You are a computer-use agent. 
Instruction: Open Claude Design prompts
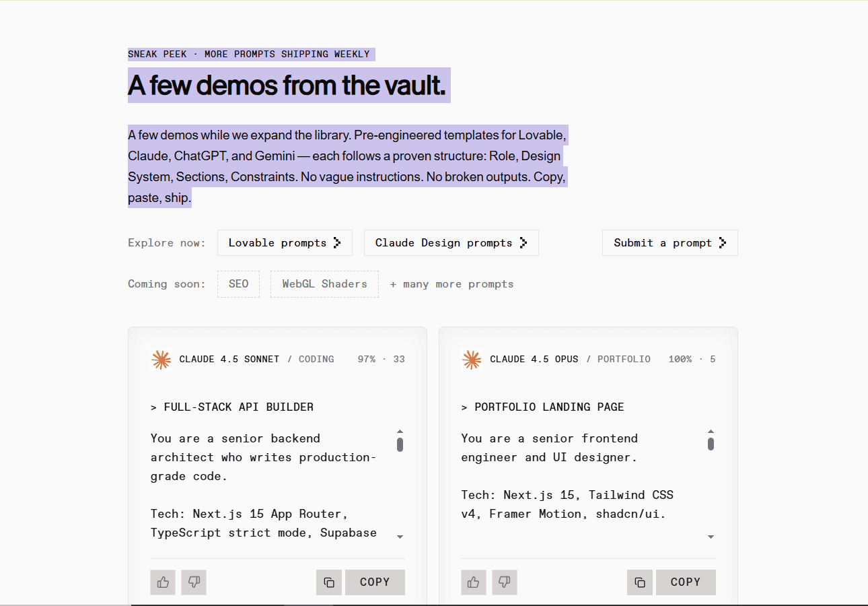tap(451, 243)
